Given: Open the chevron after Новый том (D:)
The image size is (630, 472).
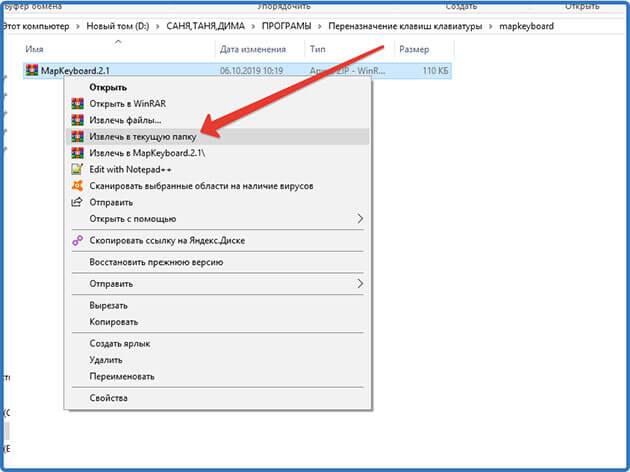Looking at the screenshot, I should tap(158, 27).
